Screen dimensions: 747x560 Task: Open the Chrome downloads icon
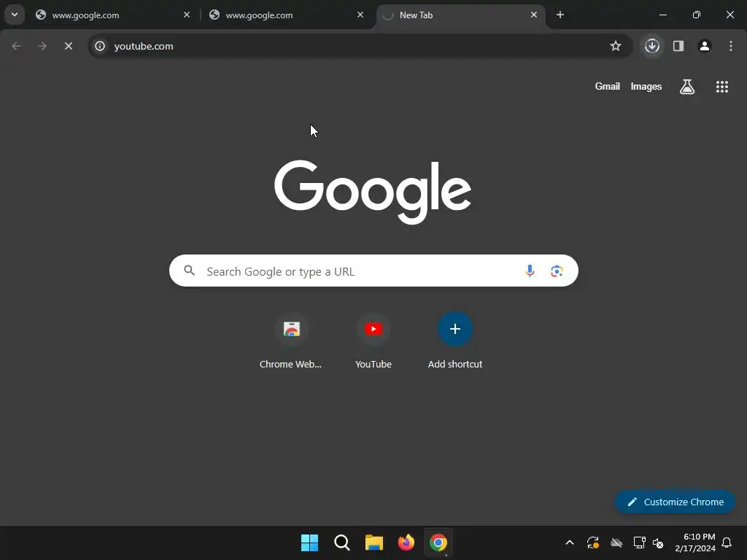(x=652, y=46)
